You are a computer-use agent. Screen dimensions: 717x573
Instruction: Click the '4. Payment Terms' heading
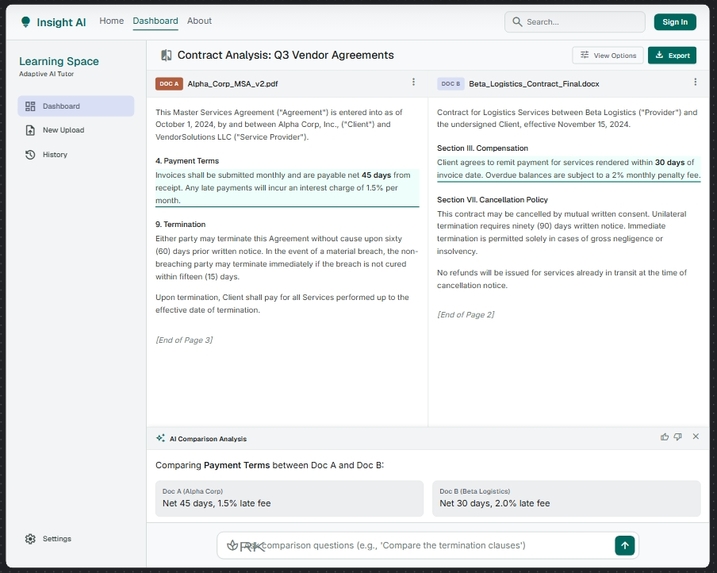pyautogui.click(x=187, y=161)
